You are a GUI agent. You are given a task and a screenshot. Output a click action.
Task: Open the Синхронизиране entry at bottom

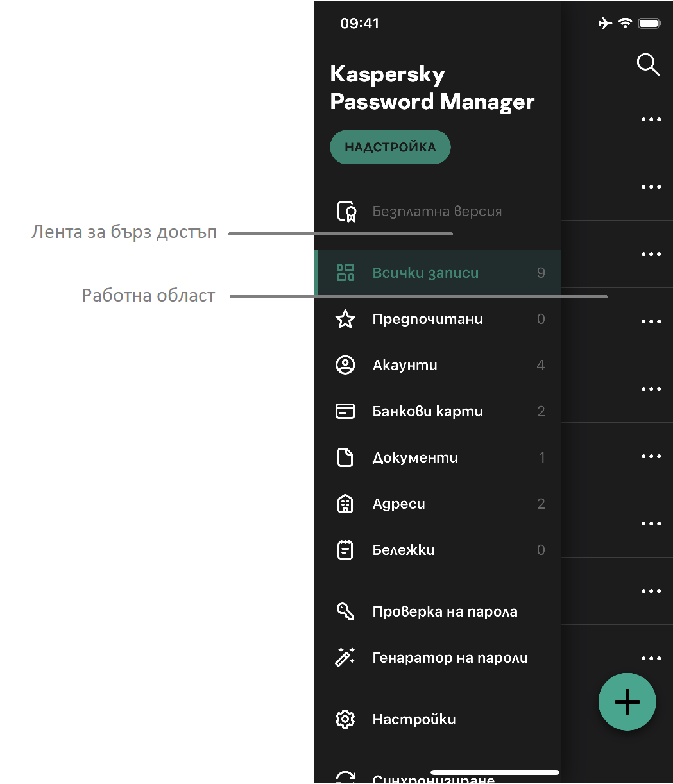coord(433,779)
